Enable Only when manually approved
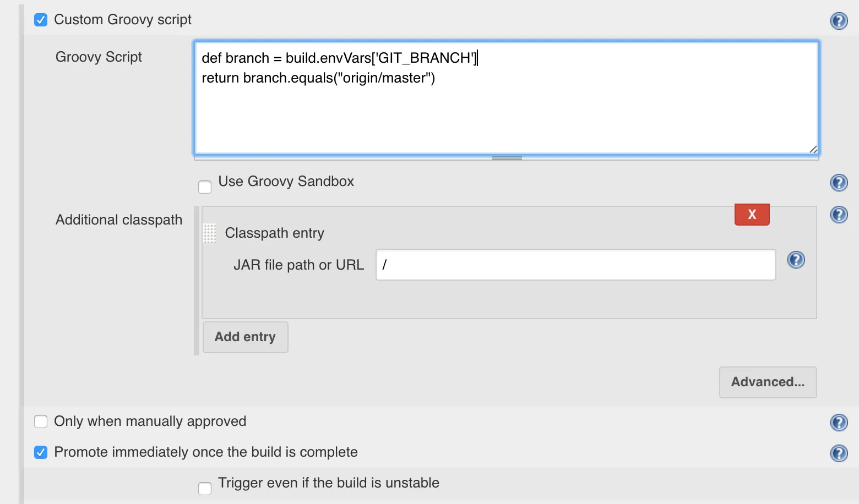The image size is (859, 504). pos(41,421)
